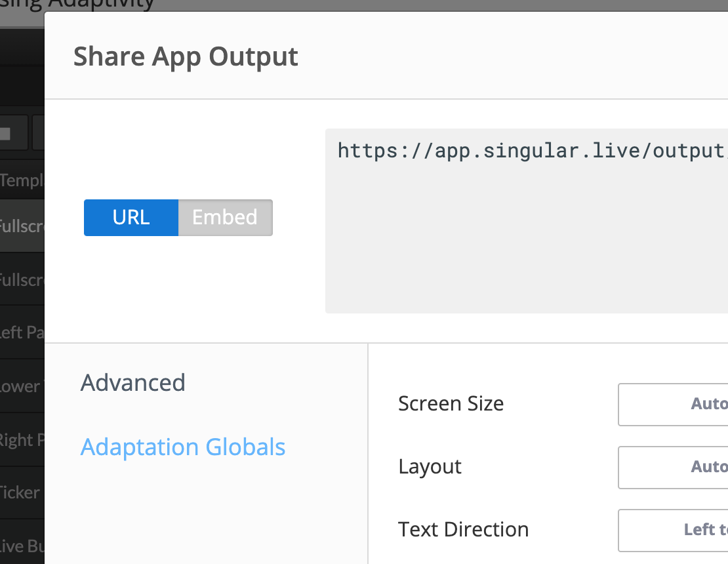Select the Right P row in background list
Image resolution: width=728 pixels, height=564 pixels.
[x=22, y=439]
